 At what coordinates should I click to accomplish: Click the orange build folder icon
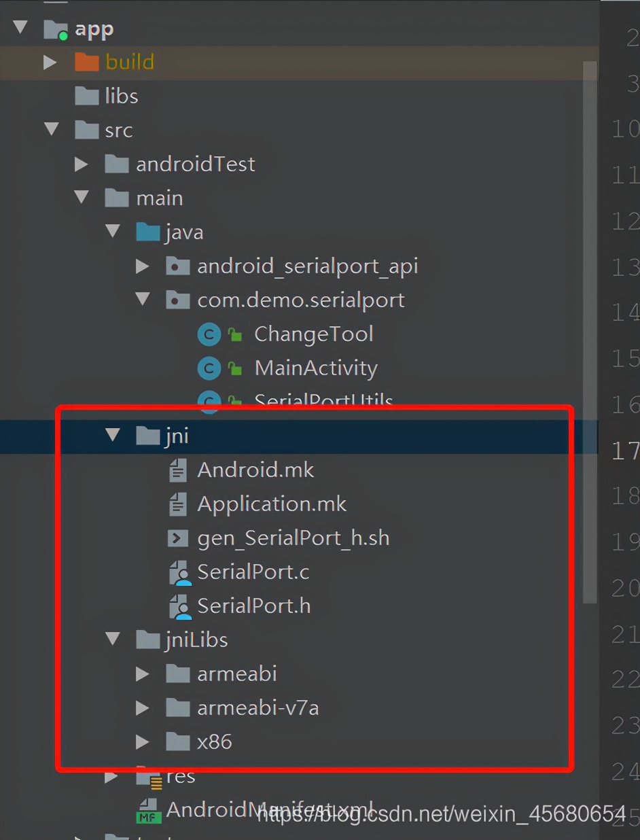tap(86, 62)
